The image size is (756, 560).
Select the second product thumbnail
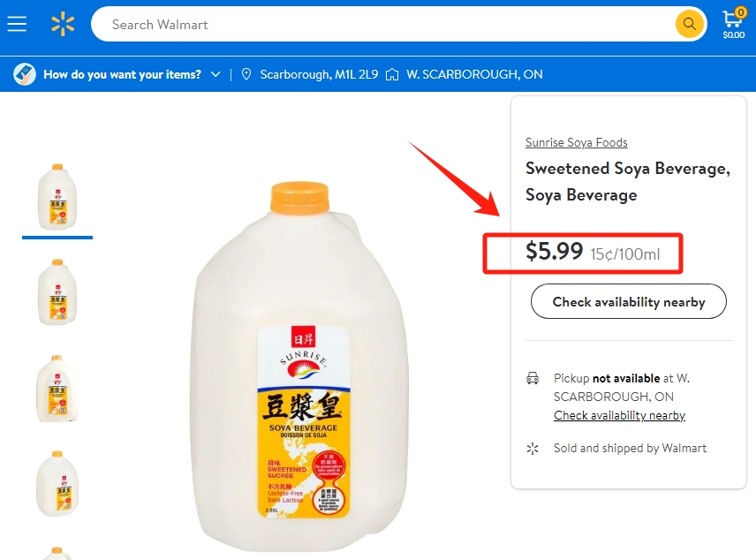point(57,292)
